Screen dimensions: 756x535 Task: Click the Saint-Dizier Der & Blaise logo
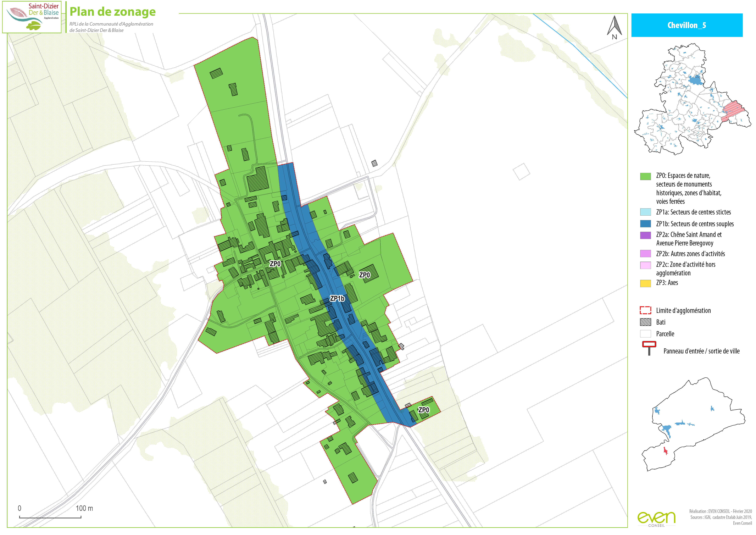(32, 17)
